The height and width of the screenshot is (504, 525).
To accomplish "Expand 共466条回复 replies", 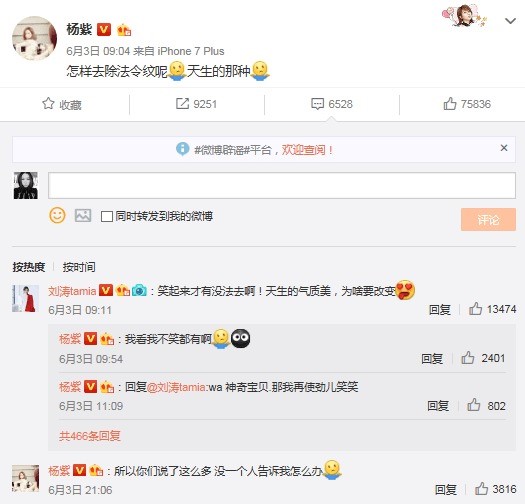I will coord(90,436).
